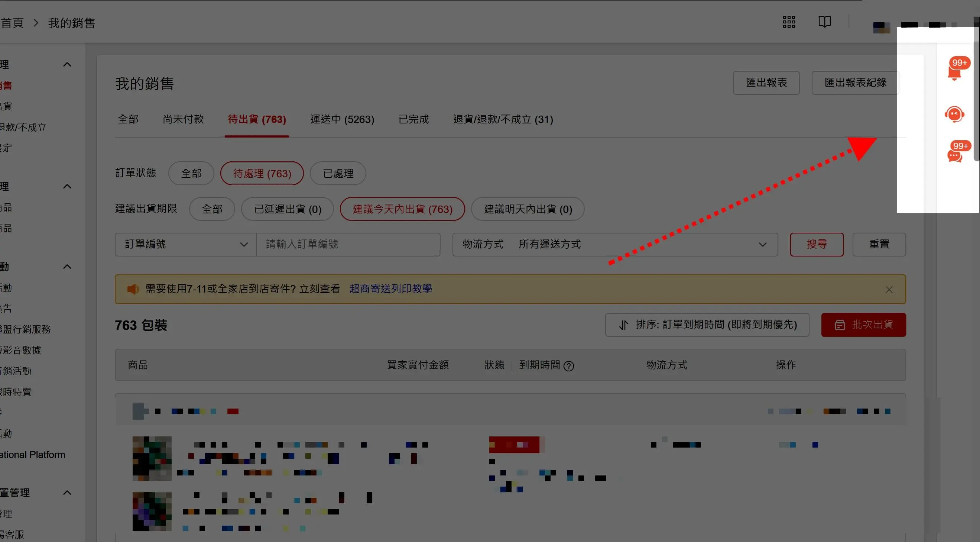Open the 訂單編號 search type dropdown
This screenshot has width=980, height=542.
pyautogui.click(x=186, y=244)
